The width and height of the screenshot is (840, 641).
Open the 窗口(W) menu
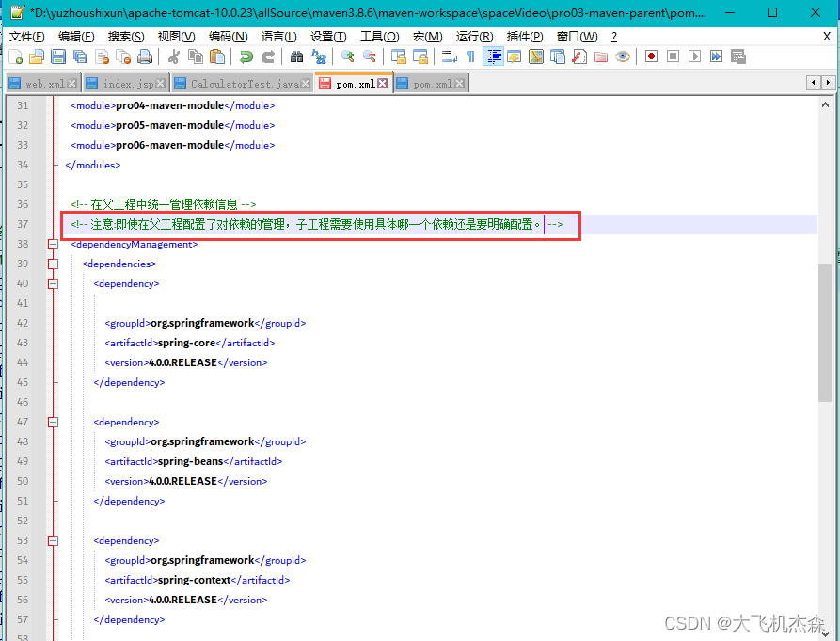tap(577, 37)
